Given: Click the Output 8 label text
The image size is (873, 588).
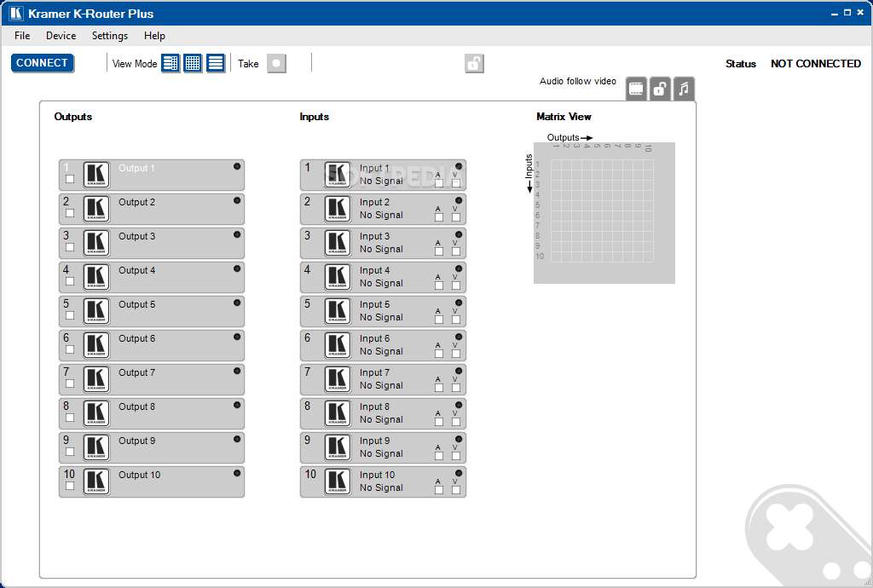Looking at the screenshot, I should coord(137,406).
